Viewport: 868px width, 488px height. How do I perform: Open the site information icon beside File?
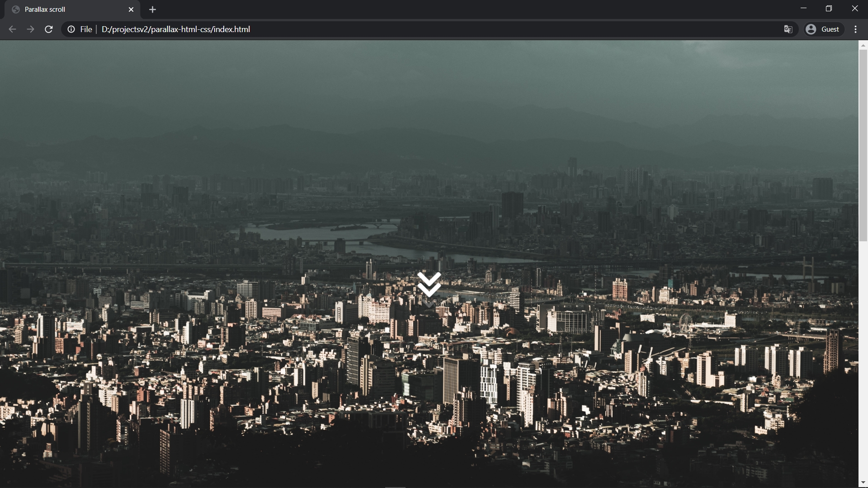click(71, 29)
